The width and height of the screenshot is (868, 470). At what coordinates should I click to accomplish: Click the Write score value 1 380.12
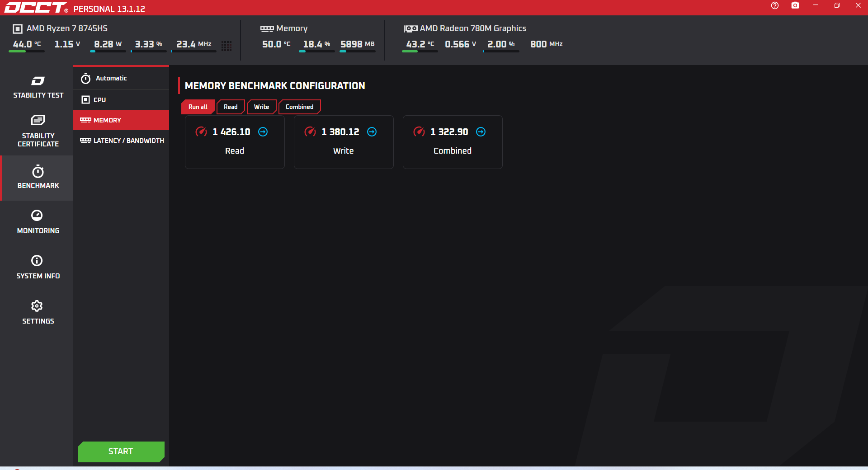(x=340, y=132)
